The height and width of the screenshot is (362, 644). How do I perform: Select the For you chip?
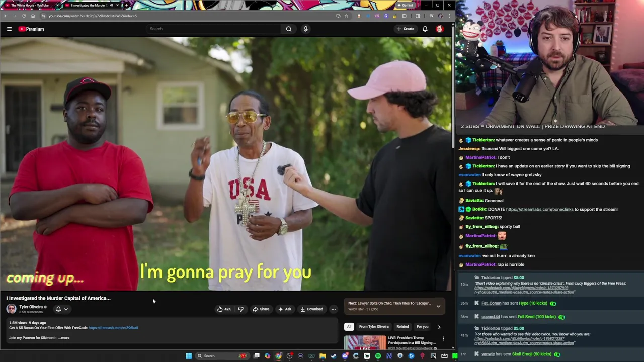(422, 327)
